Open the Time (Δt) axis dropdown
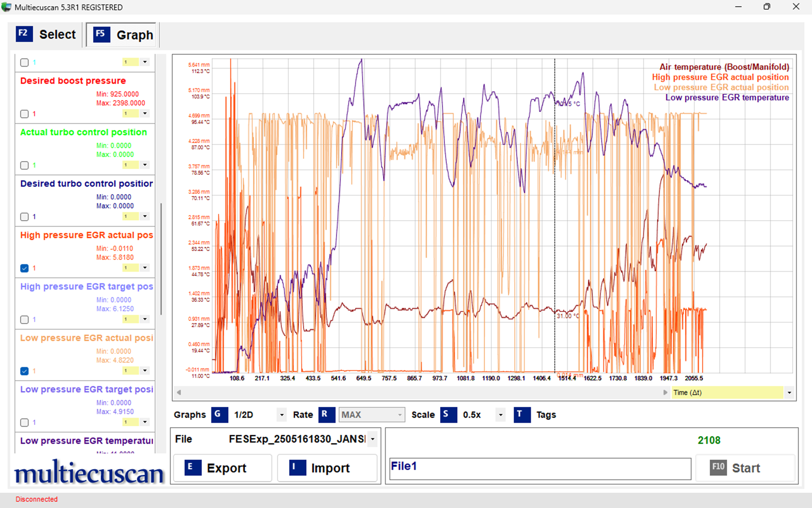812x508 pixels. (x=789, y=393)
